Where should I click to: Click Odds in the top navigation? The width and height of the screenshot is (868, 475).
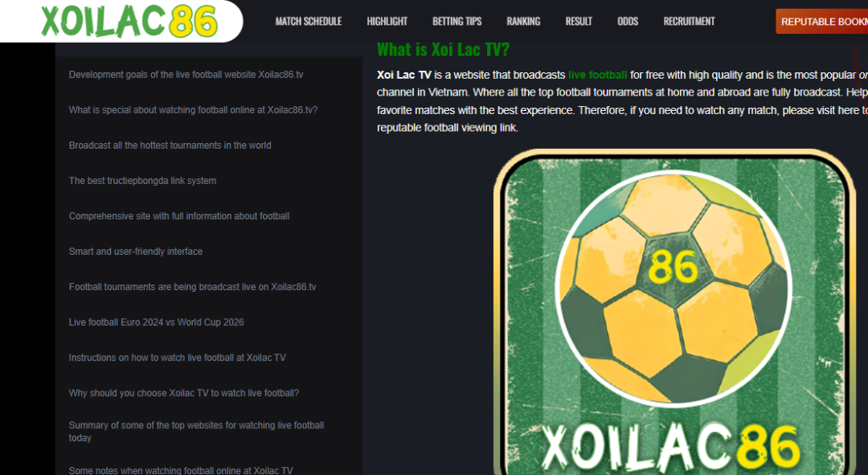click(x=628, y=22)
